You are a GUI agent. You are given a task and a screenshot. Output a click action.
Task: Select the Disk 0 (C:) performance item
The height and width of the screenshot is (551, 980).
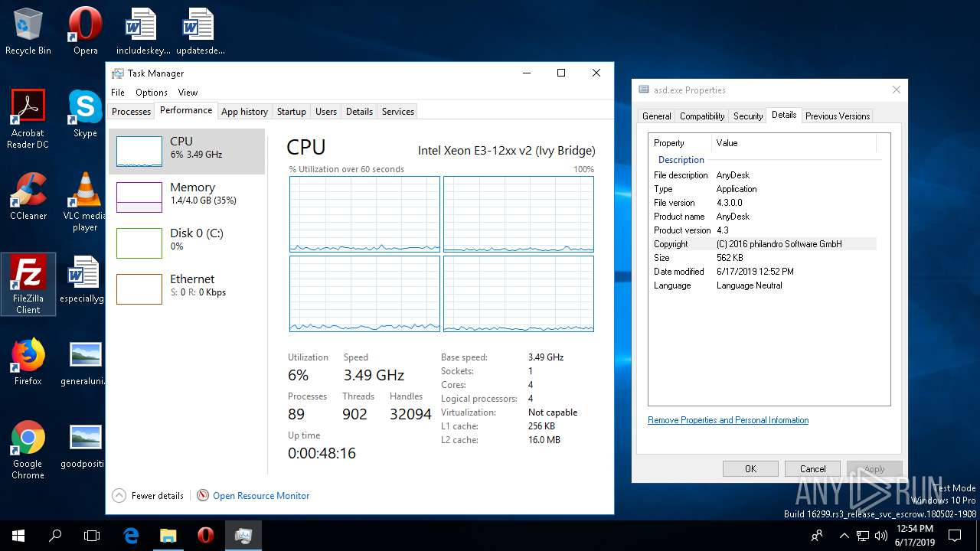pos(187,243)
